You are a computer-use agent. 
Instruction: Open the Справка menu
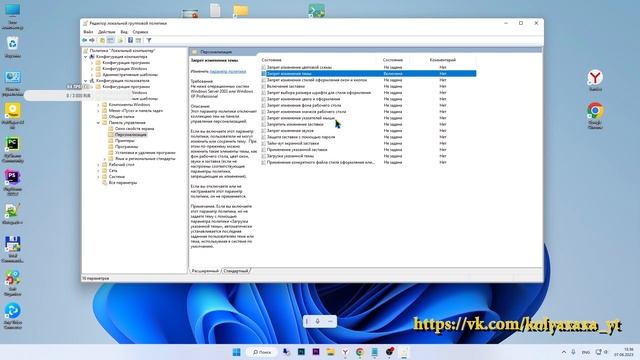click(140, 32)
